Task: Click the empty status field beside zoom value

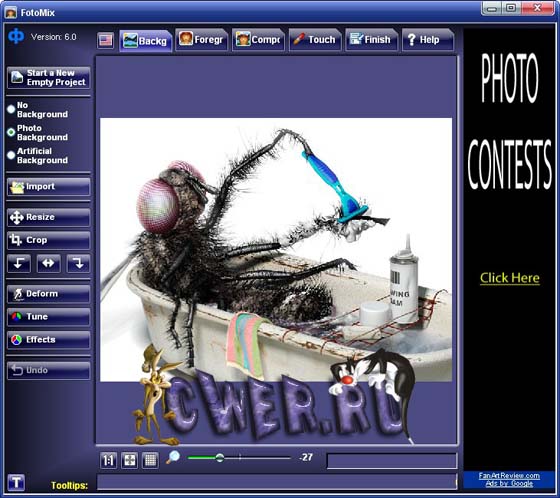Action: 392,461
